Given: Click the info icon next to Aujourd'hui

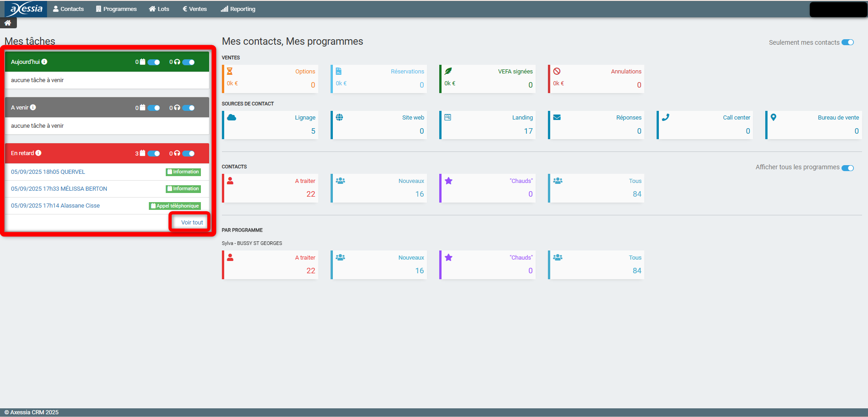Looking at the screenshot, I should [44, 62].
